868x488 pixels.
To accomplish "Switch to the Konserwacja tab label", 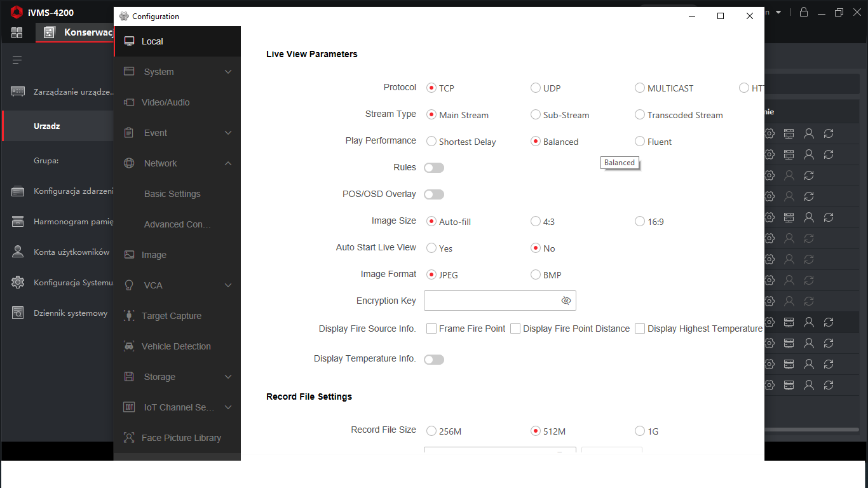I will (x=89, y=32).
